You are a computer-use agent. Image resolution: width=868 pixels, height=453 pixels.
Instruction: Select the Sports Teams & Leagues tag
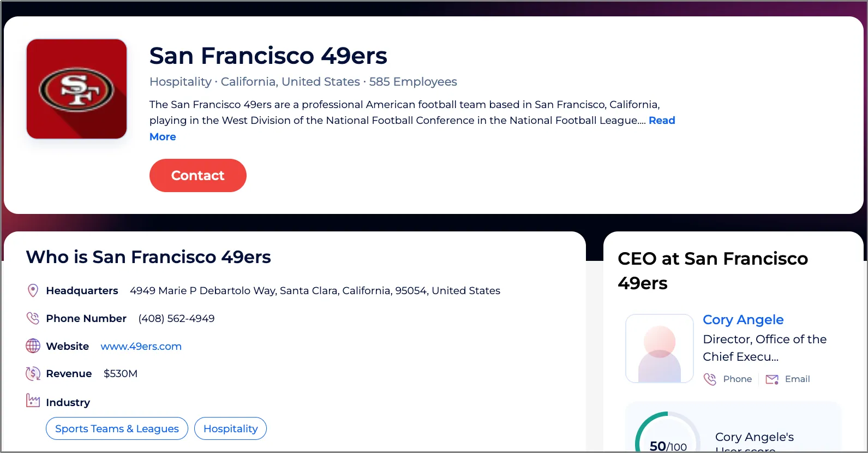[117, 429]
